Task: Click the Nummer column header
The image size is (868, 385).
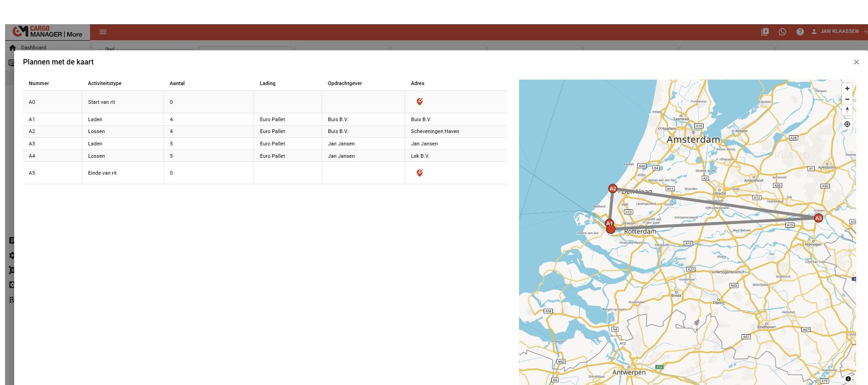Action: [x=39, y=83]
